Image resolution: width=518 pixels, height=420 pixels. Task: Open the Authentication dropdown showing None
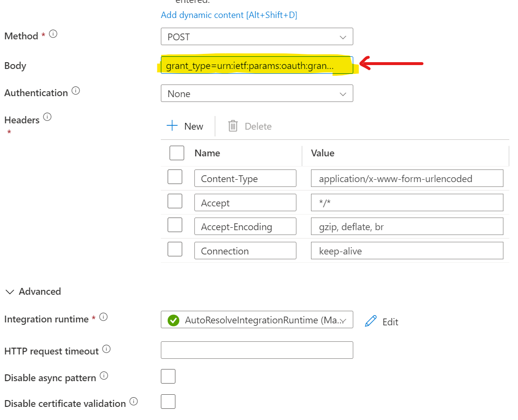click(x=257, y=93)
